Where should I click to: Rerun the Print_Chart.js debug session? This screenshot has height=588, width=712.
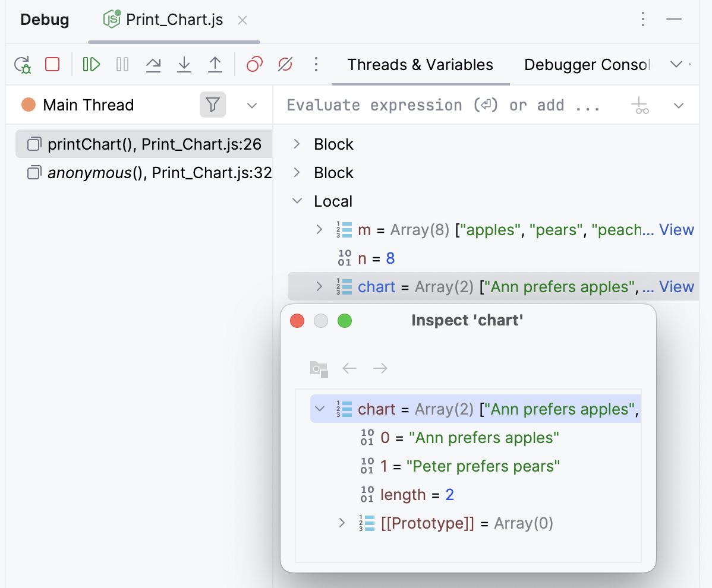click(x=21, y=64)
